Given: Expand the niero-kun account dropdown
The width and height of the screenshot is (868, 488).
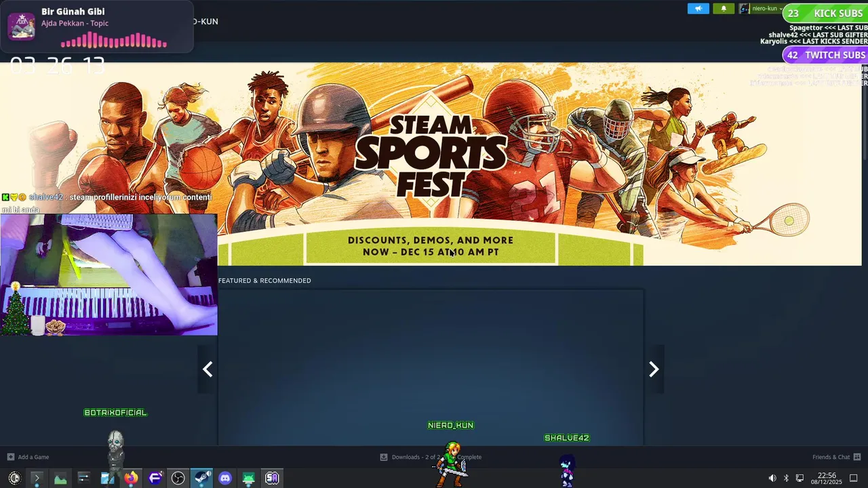Looking at the screenshot, I should [x=767, y=9].
